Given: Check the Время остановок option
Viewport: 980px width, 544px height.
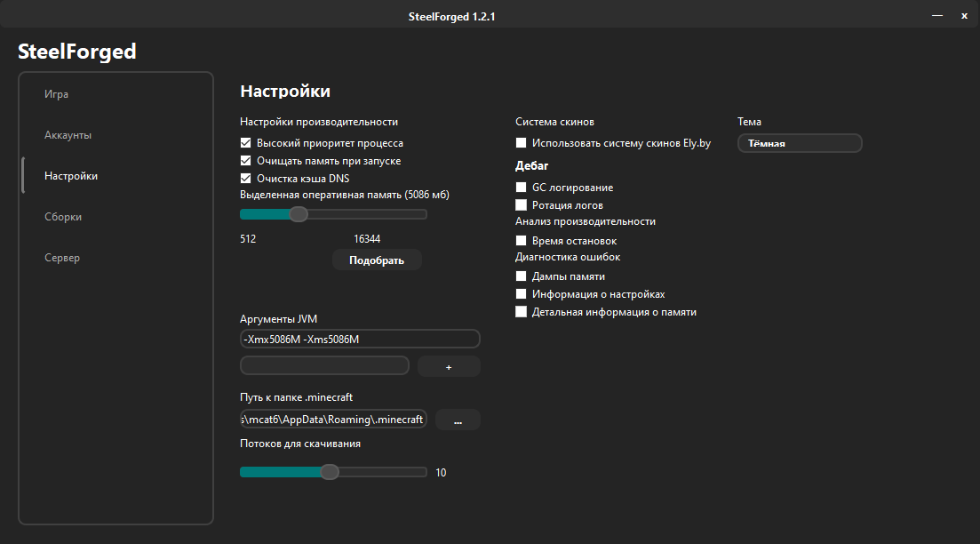Looking at the screenshot, I should (521, 241).
